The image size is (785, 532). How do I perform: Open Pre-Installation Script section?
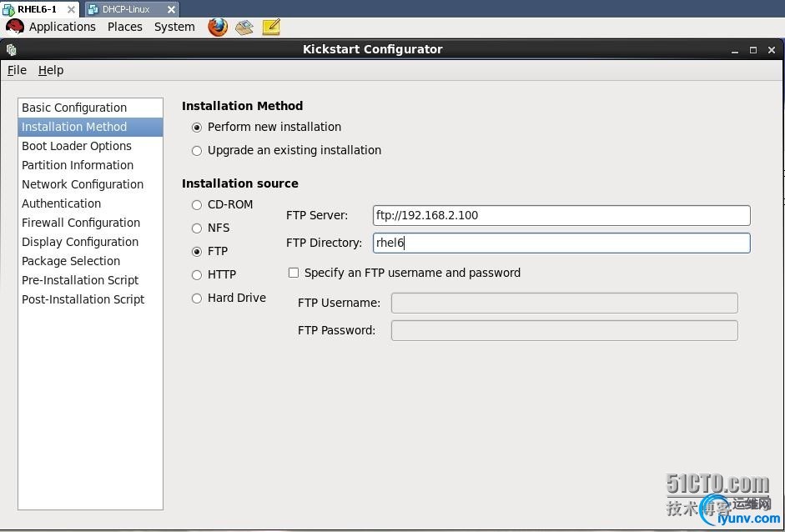(x=90, y=280)
